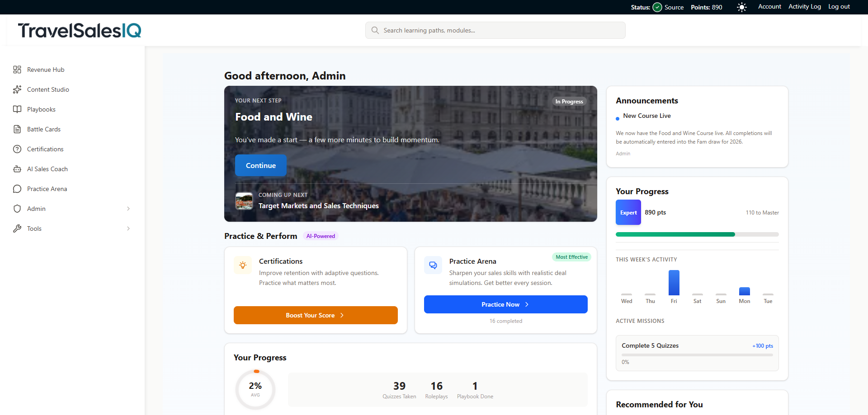Select the Content Studio icon

(x=17, y=89)
